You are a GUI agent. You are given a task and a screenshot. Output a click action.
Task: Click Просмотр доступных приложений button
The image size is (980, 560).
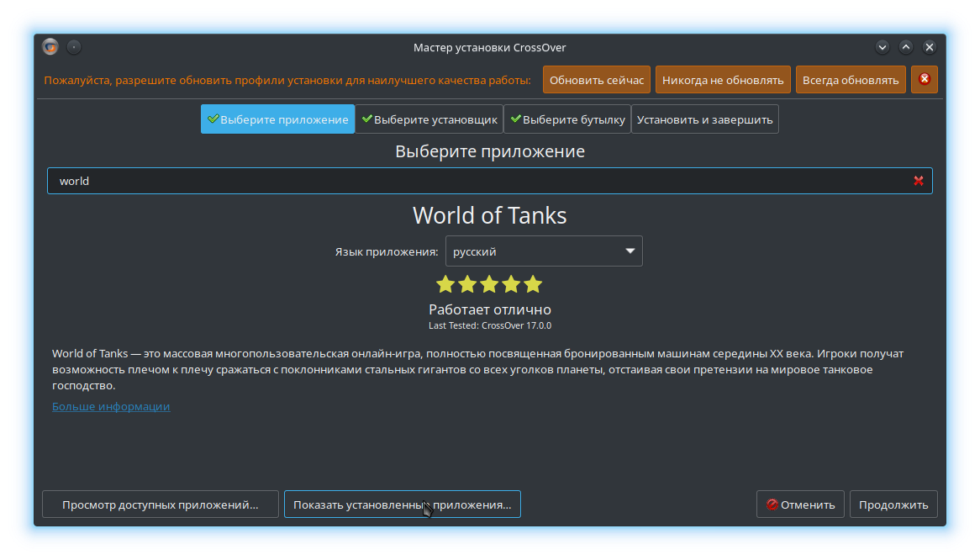(160, 505)
